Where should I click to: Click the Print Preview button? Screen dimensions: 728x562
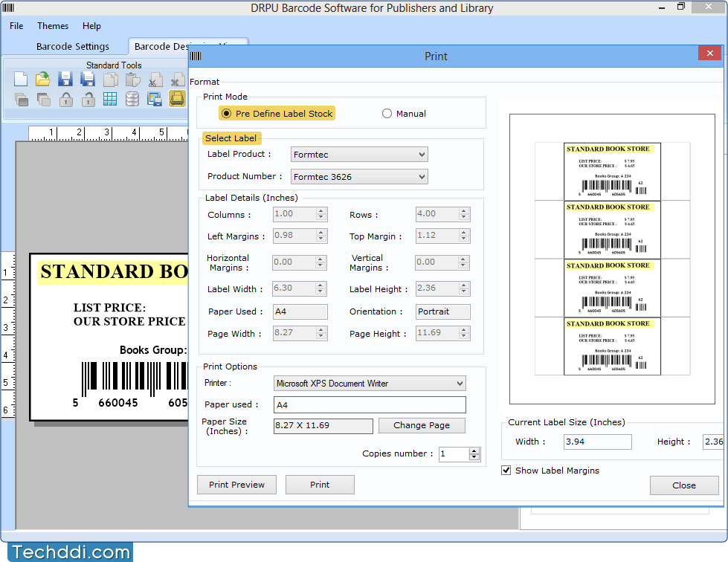236,485
